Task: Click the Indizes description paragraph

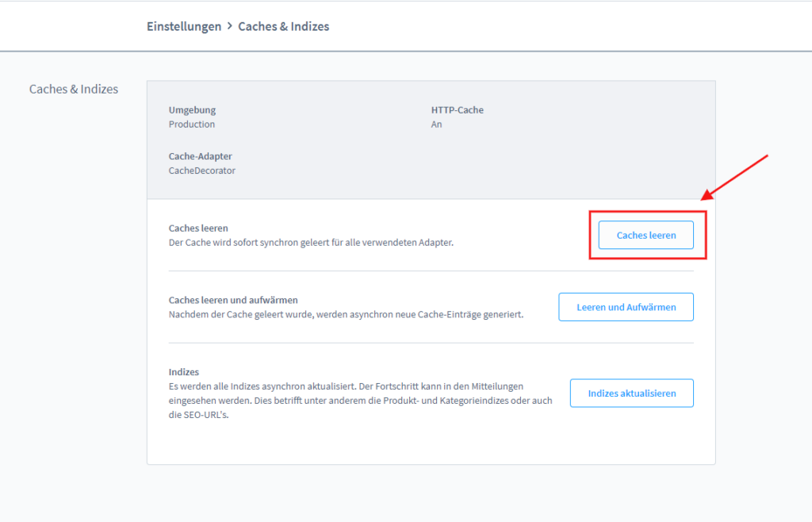Action: pyautogui.click(x=360, y=401)
